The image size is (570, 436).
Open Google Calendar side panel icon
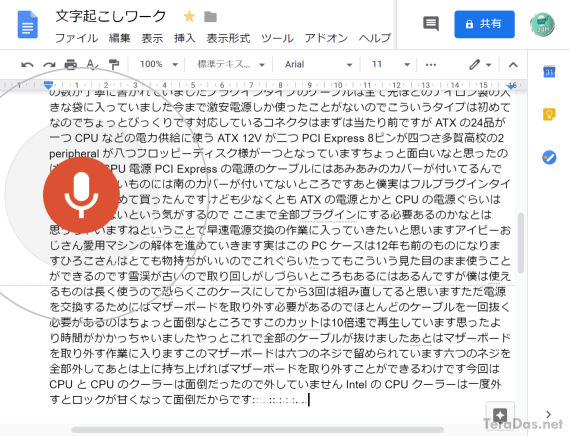tap(549, 71)
